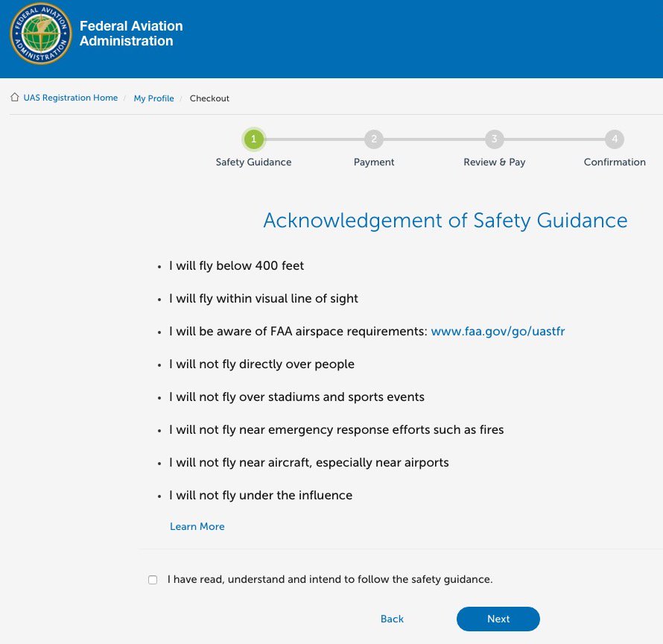This screenshot has height=644, width=663.
Task: Go to My Profile breadcrumb
Action: [x=154, y=98]
